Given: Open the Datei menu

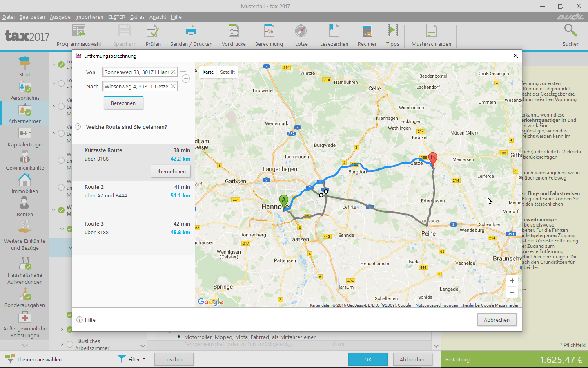Looking at the screenshot, I should (9, 17).
